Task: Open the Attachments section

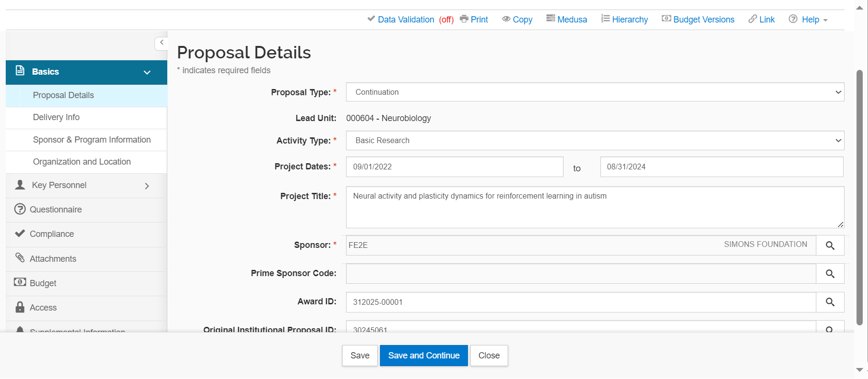Action: click(x=87, y=259)
